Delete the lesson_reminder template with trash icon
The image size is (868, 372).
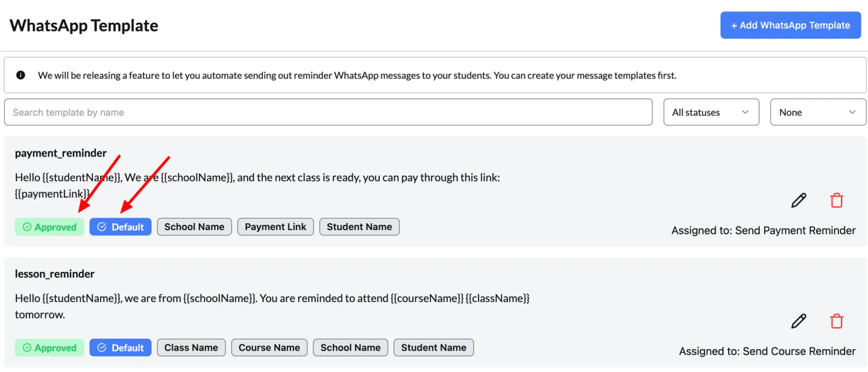[837, 321]
